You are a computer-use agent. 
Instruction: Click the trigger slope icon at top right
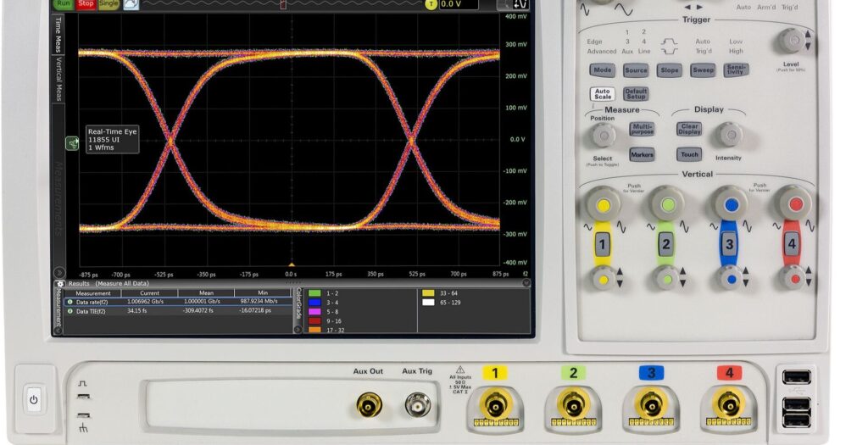[x=521, y=4]
